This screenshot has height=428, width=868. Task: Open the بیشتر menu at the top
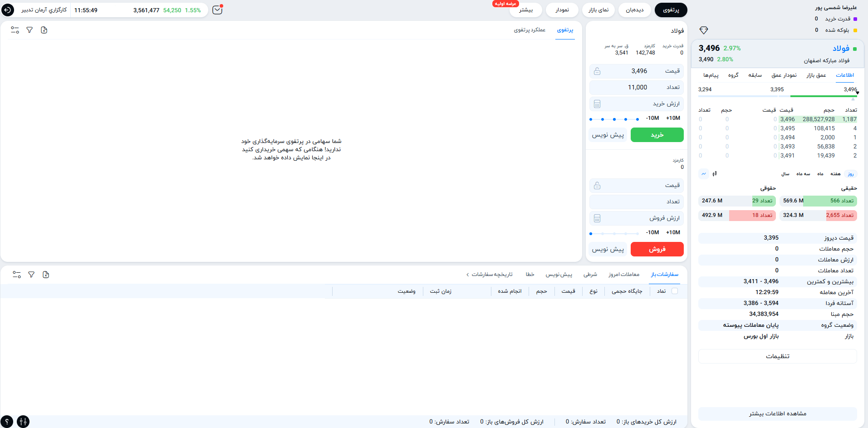click(525, 10)
